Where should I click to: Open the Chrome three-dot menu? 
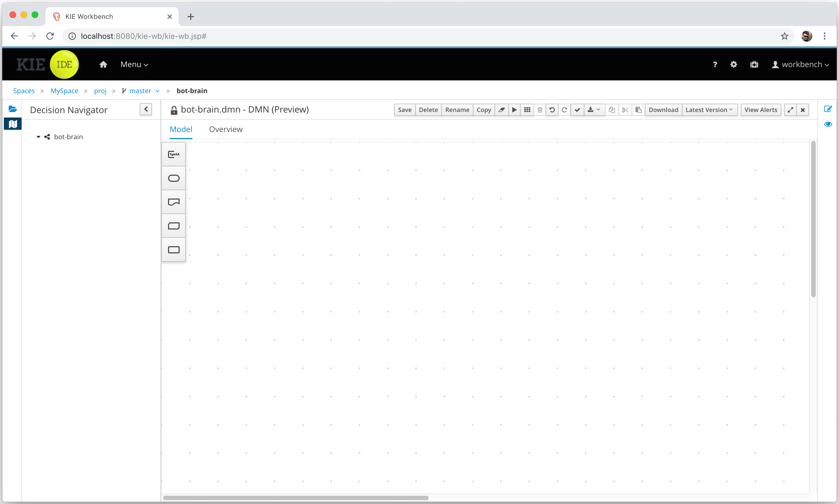point(824,36)
